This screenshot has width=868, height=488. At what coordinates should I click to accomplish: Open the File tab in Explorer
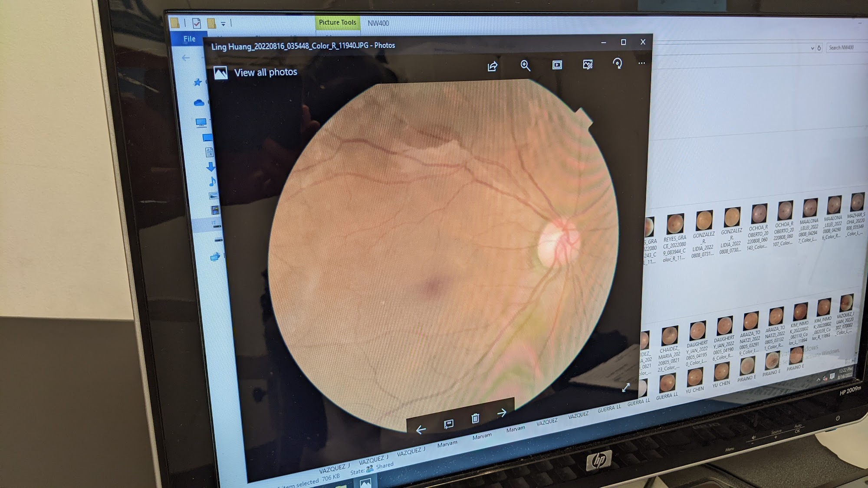click(x=189, y=39)
